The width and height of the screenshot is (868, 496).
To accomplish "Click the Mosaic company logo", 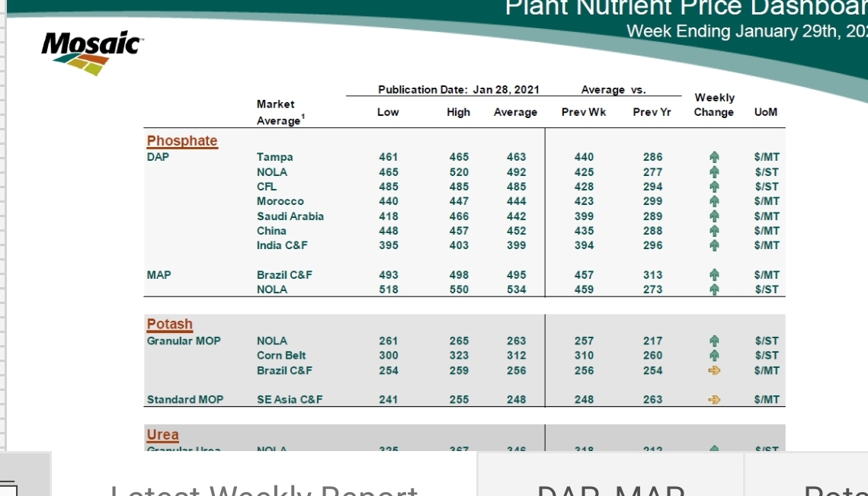I will [92, 53].
